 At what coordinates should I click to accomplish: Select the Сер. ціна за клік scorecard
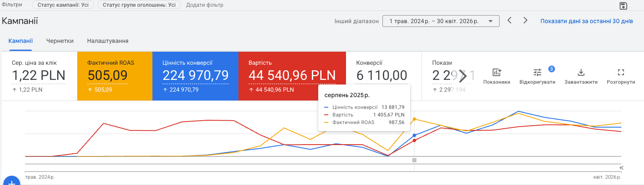point(39,76)
